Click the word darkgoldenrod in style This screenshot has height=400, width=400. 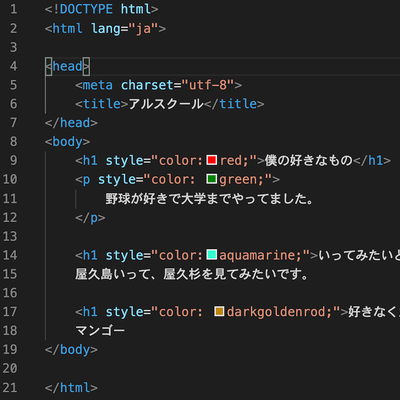276,312
